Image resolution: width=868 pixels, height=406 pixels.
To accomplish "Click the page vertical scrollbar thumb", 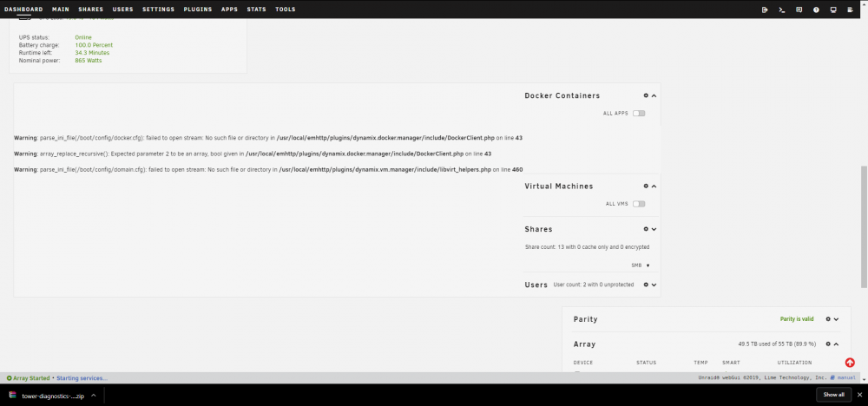I will (865, 226).
